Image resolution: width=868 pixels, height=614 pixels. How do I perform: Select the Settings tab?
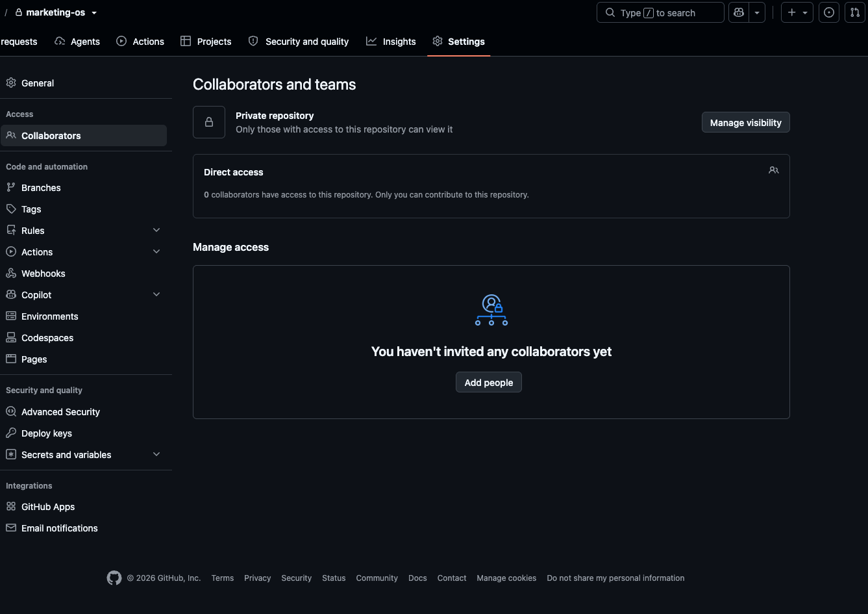coord(458,42)
